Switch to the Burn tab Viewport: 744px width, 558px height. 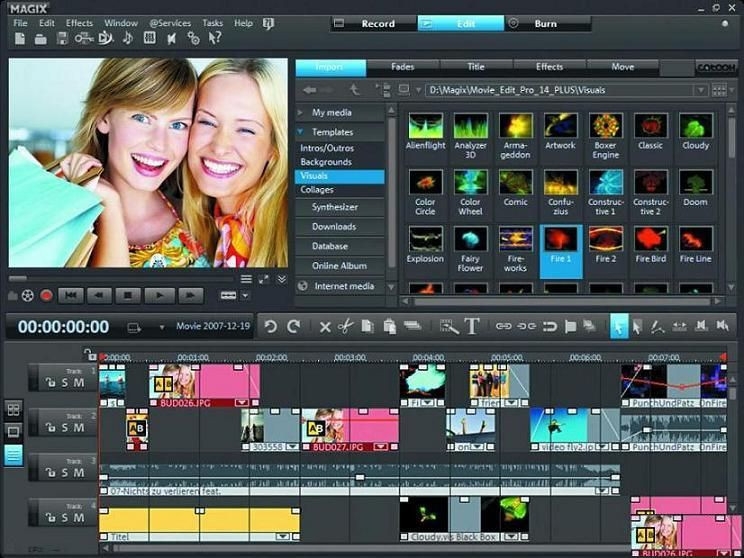click(546, 24)
